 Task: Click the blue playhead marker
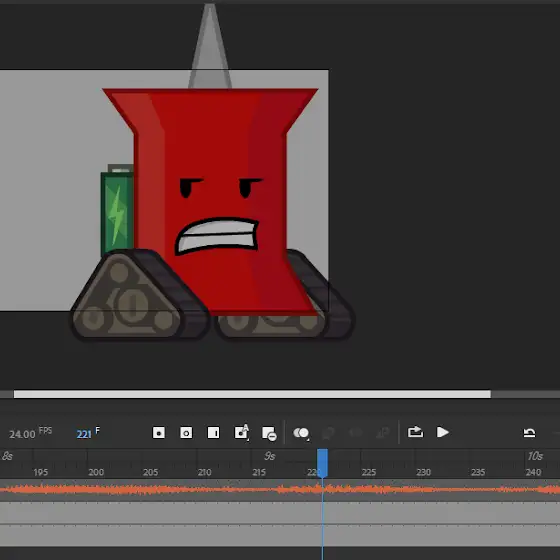tap(322, 463)
